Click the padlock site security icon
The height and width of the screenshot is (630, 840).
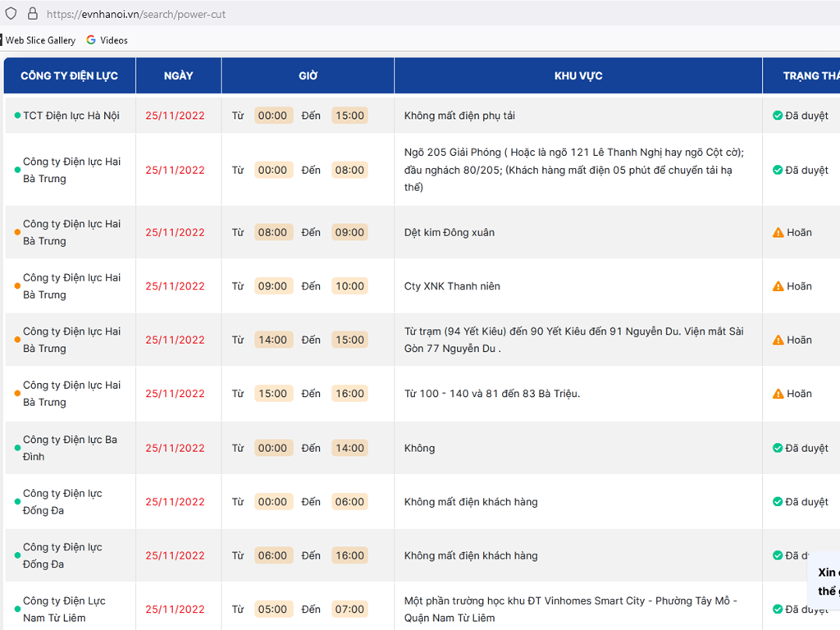(x=33, y=13)
